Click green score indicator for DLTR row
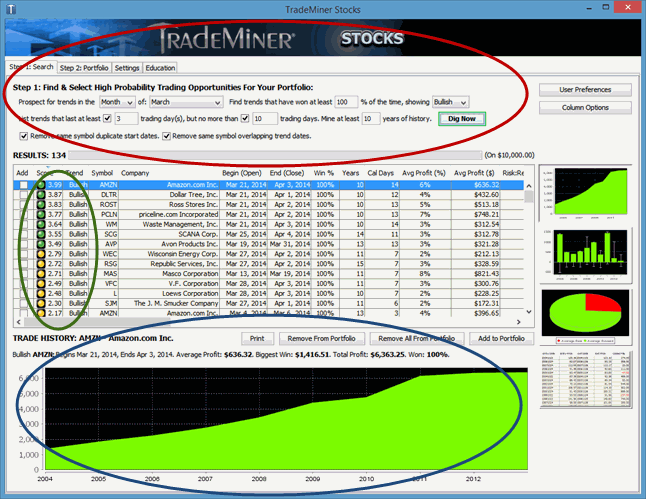 pos(41,195)
